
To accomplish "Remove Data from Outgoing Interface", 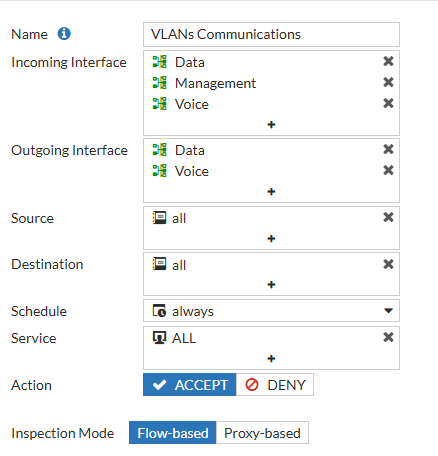I will pos(388,149).
